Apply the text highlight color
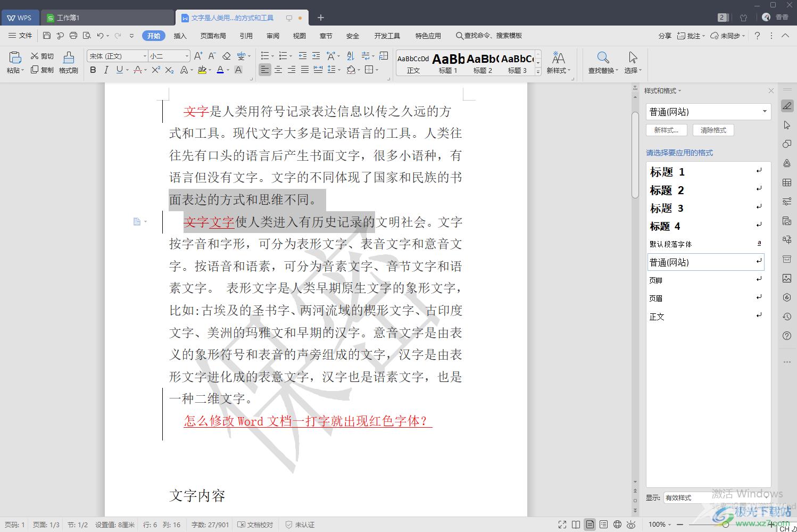The image size is (797, 532). click(x=202, y=70)
